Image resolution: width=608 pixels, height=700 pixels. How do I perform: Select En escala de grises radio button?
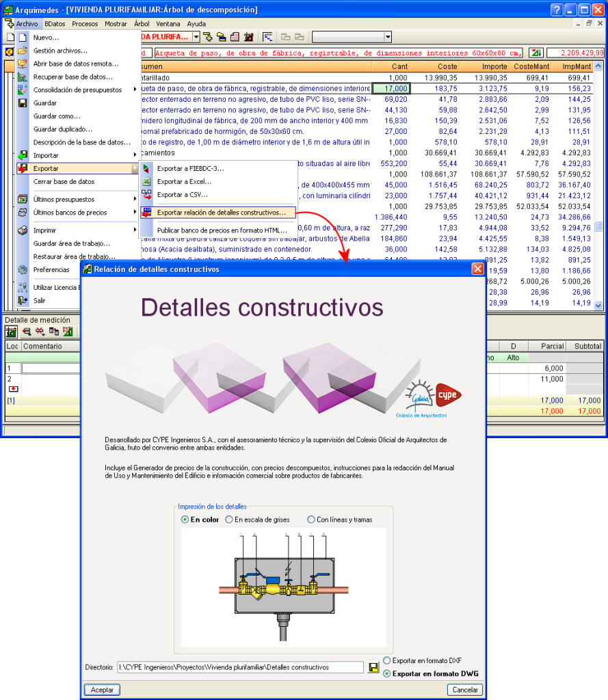[229, 520]
